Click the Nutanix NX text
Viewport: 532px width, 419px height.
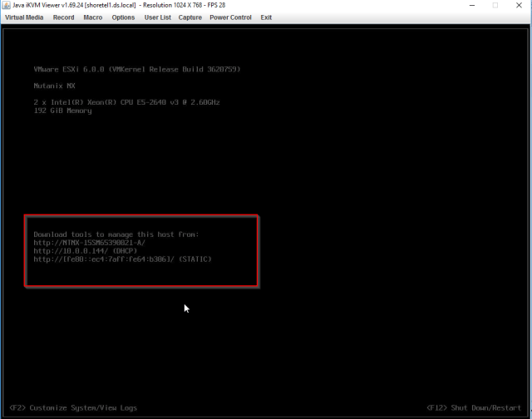click(54, 86)
